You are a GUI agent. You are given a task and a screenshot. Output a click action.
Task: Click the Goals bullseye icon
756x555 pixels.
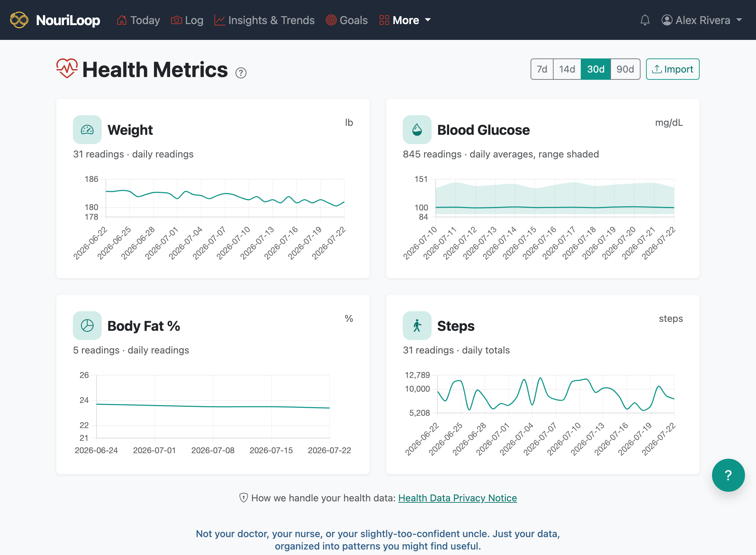click(331, 20)
